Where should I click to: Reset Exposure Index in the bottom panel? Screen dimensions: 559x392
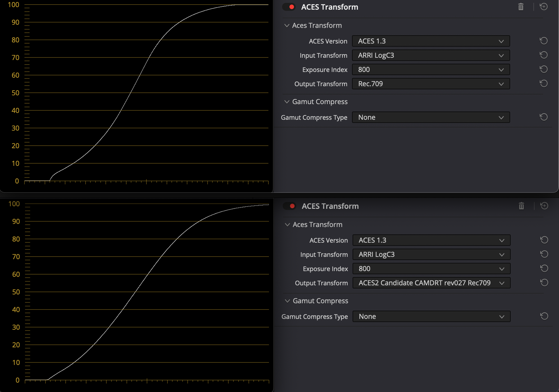pyautogui.click(x=544, y=268)
